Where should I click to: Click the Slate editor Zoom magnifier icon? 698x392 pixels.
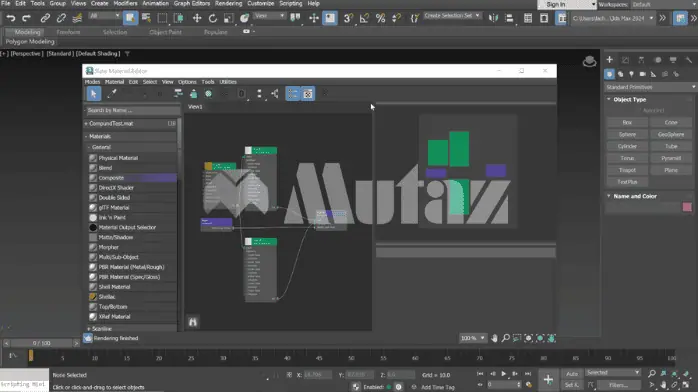[506, 338]
